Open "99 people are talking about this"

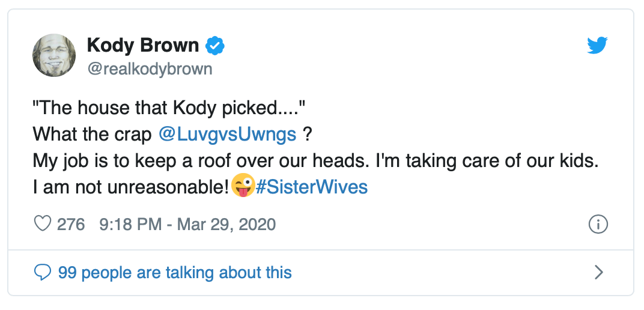coord(175,273)
